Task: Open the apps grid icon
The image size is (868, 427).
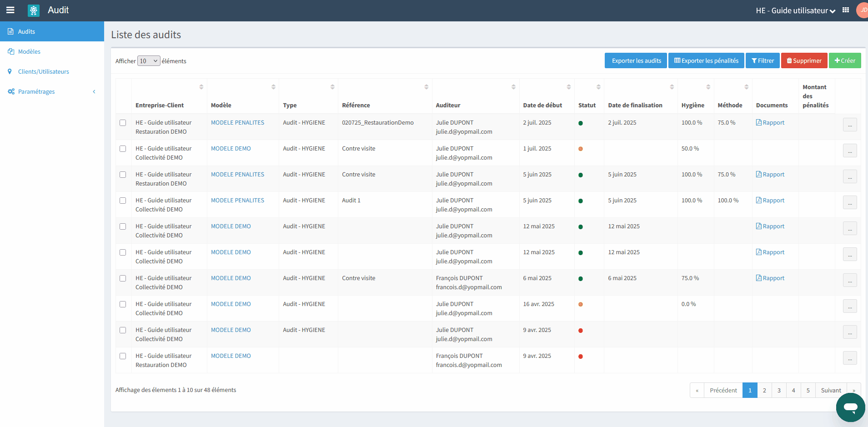Action: click(x=846, y=10)
